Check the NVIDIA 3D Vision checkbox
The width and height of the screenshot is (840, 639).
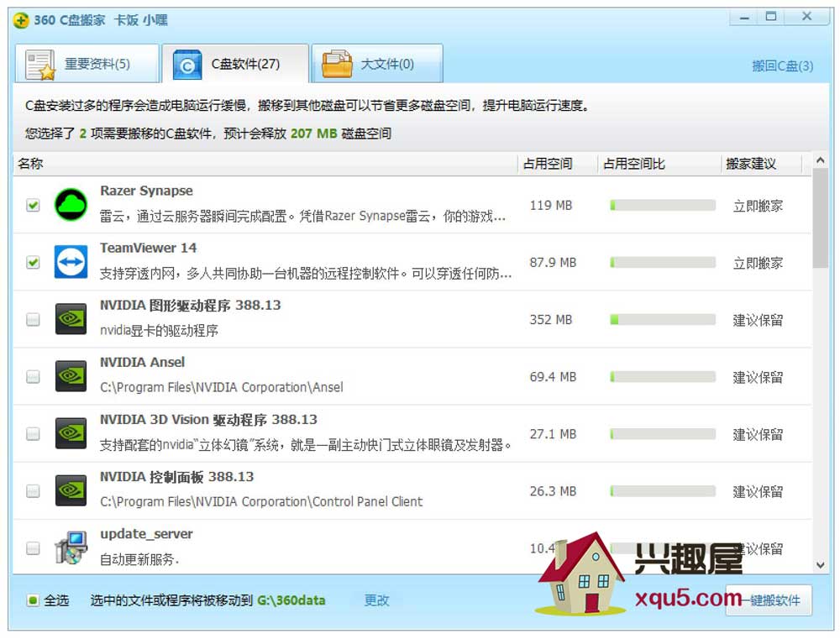pyautogui.click(x=34, y=434)
